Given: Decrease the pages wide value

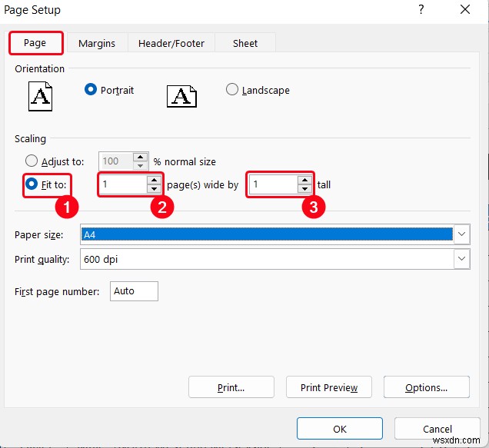Looking at the screenshot, I should pyautogui.click(x=154, y=188).
